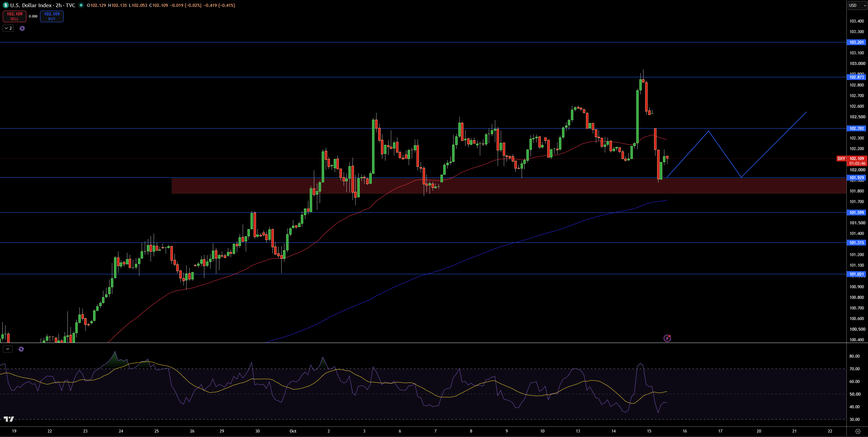
Task: Select the 102.392 horizontal line price label
Action: [x=857, y=129]
